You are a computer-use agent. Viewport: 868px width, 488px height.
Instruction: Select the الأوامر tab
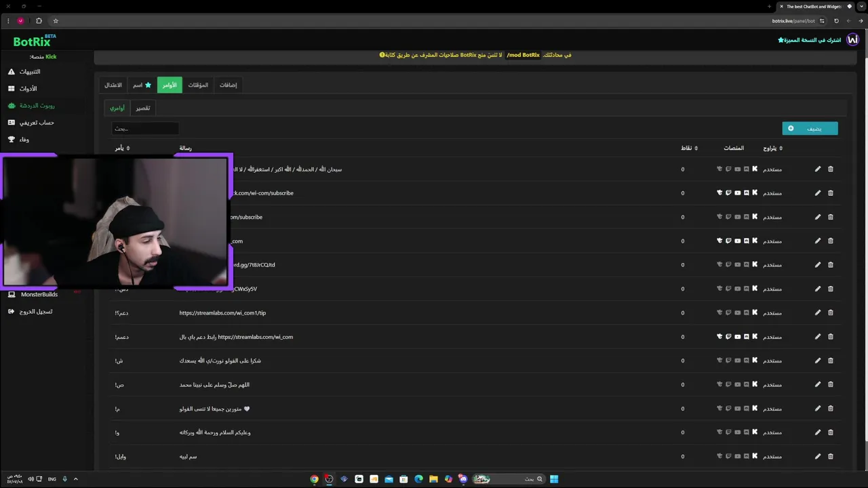[170, 85]
